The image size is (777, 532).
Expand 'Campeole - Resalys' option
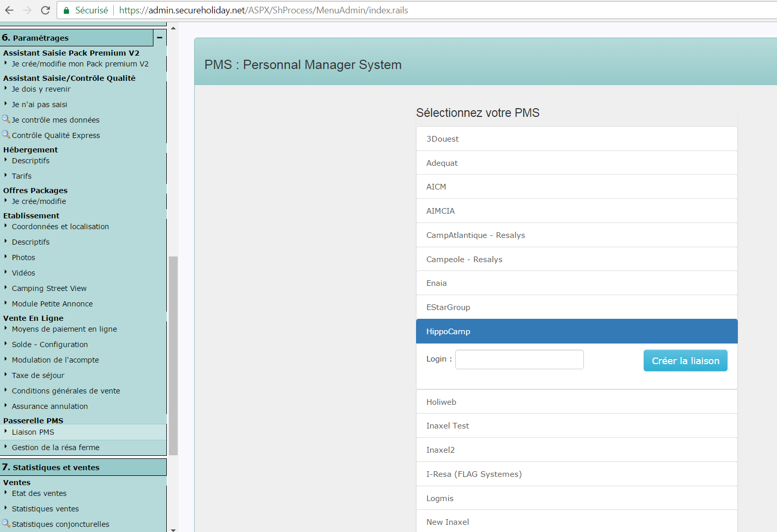577,259
